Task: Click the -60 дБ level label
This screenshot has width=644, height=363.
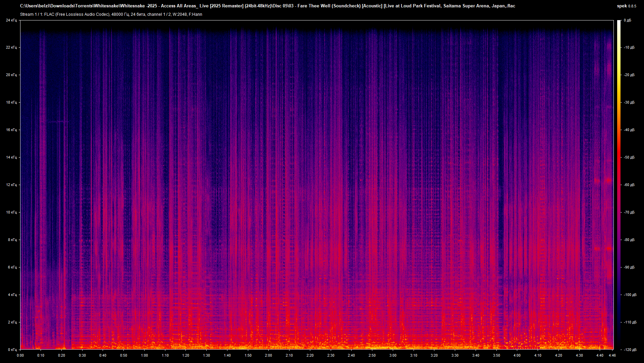Action: point(629,185)
